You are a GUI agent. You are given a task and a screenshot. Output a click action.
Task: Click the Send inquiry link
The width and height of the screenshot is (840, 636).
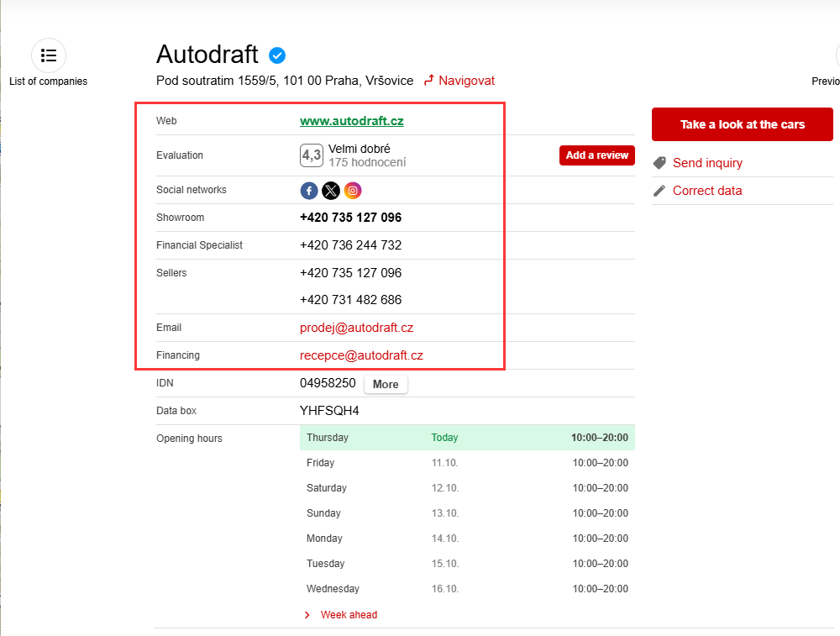707,163
